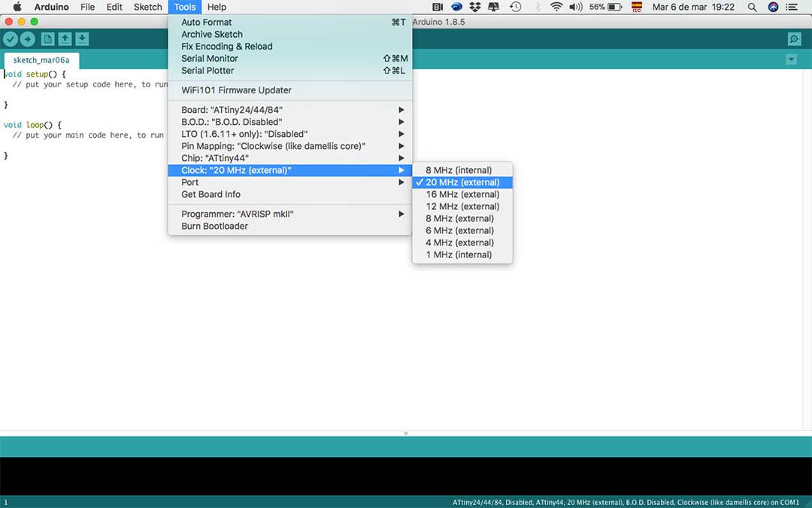This screenshot has height=508, width=812.
Task: Click the Verify sketch checkmark icon
Action: click(x=11, y=39)
